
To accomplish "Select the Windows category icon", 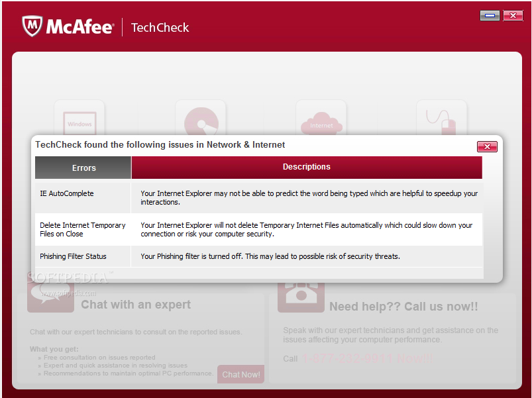I will click(x=80, y=119).
